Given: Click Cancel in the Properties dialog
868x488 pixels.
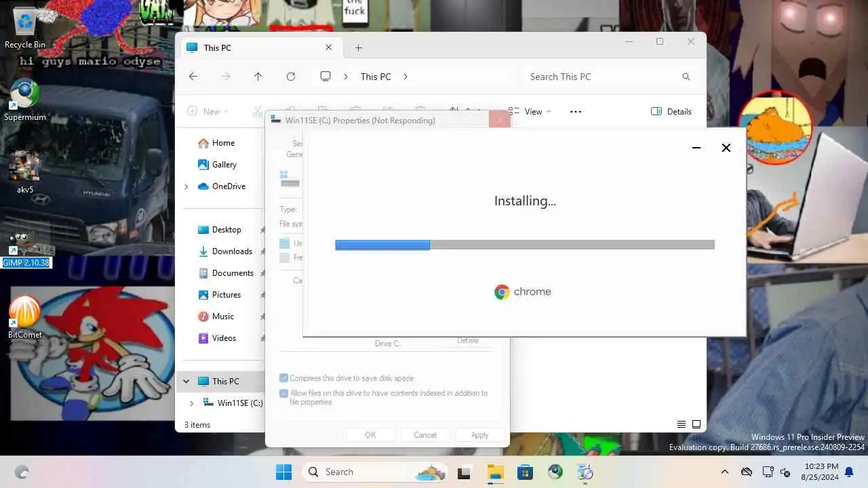Looking at the screenshot, I should point(425,435).
